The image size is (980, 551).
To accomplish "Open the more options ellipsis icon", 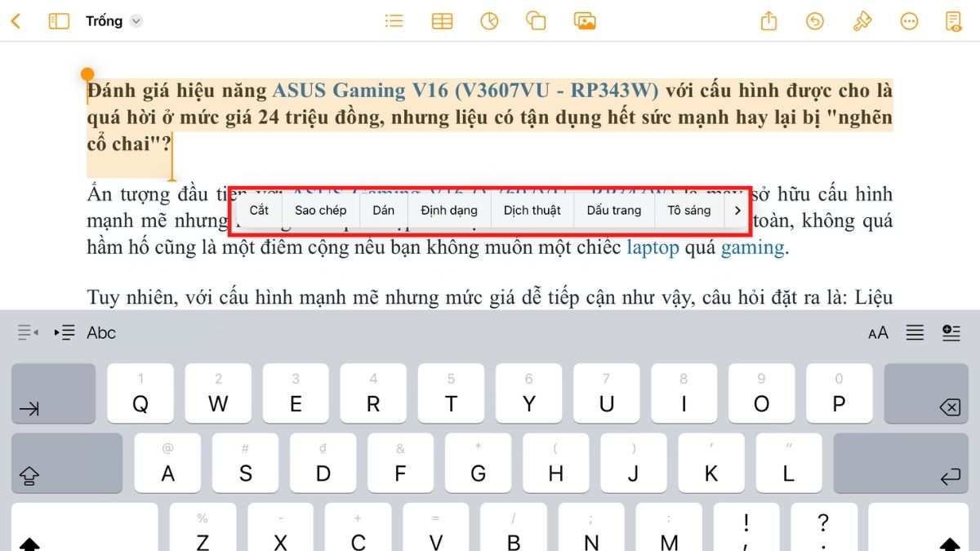I will tap(909, 21).
